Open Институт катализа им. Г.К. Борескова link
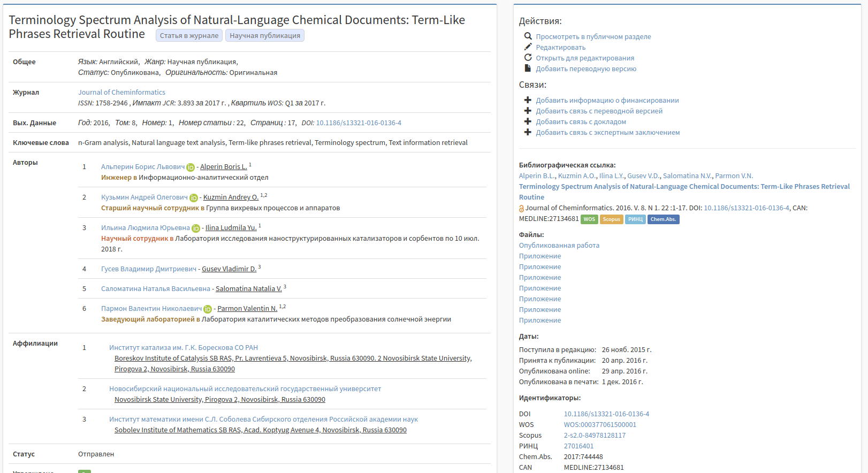This screenshot has width=868, height=473. tap(183, 348)
